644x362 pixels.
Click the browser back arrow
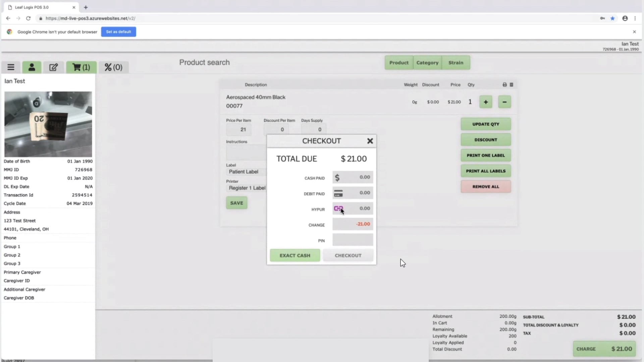coord(8,18)
